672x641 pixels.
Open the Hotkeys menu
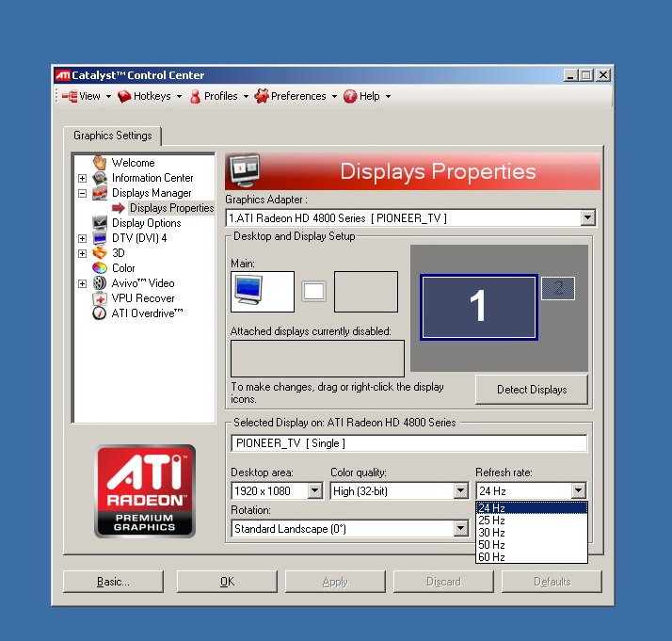[x=150, y=96]
